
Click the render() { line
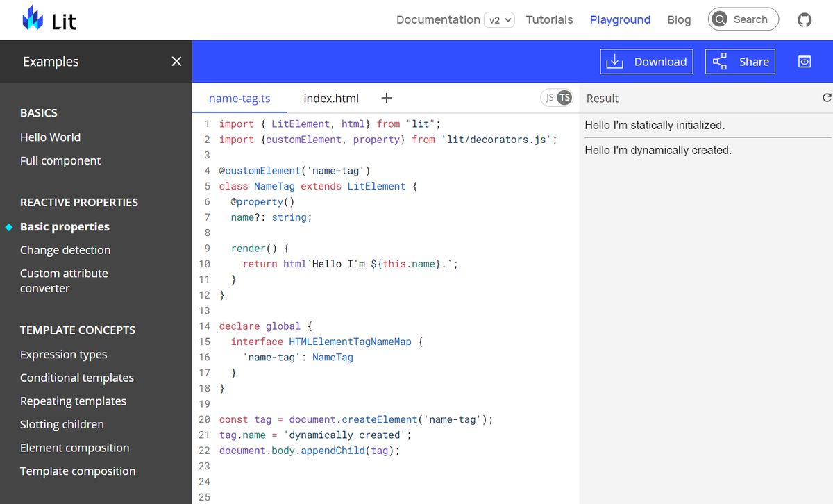click(x=260, y=249)
